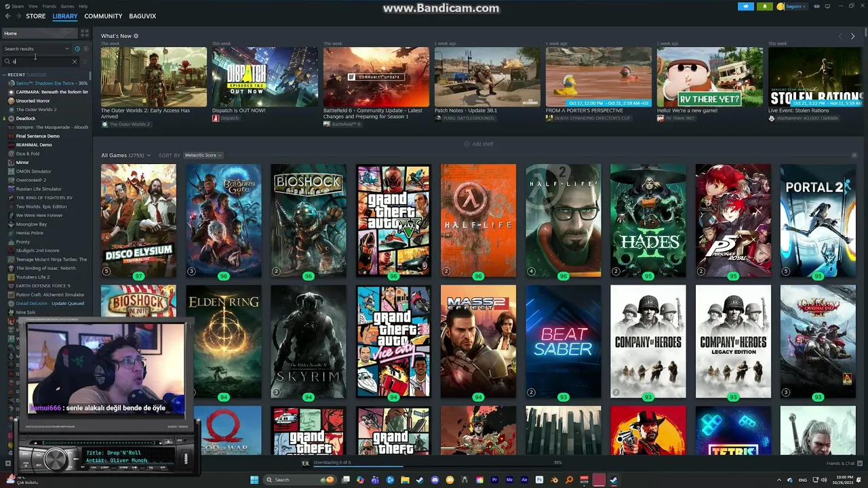Go back with the navigation back arrow

coord(6,16)
